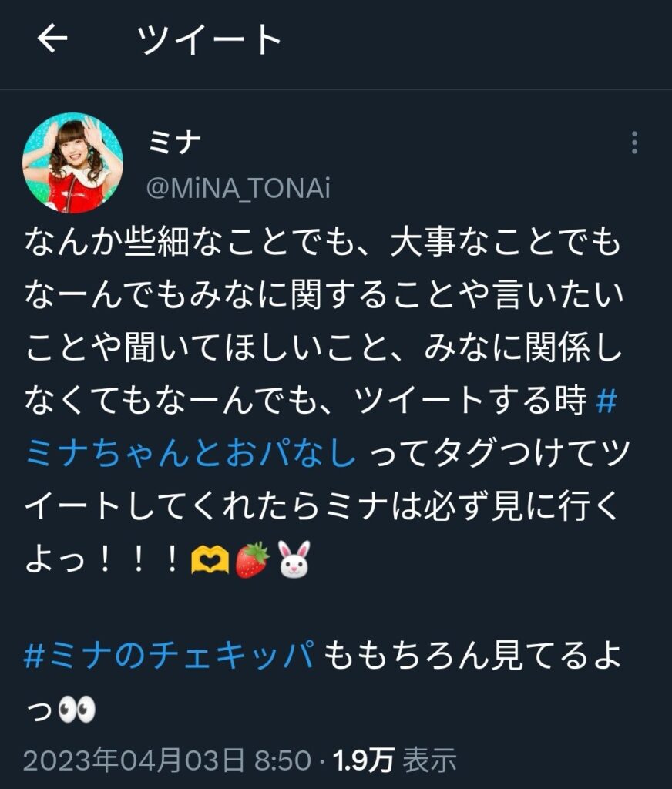
Task: Click the strawberry emoji
Action: pos(253,559)
